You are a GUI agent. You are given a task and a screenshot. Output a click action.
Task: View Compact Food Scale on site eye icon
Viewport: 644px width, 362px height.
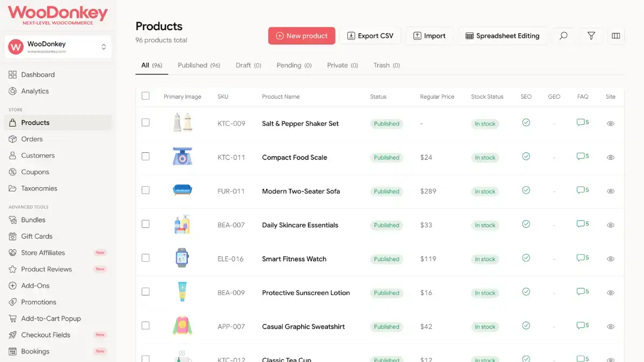pyautogui.click(x=610, y=158)
